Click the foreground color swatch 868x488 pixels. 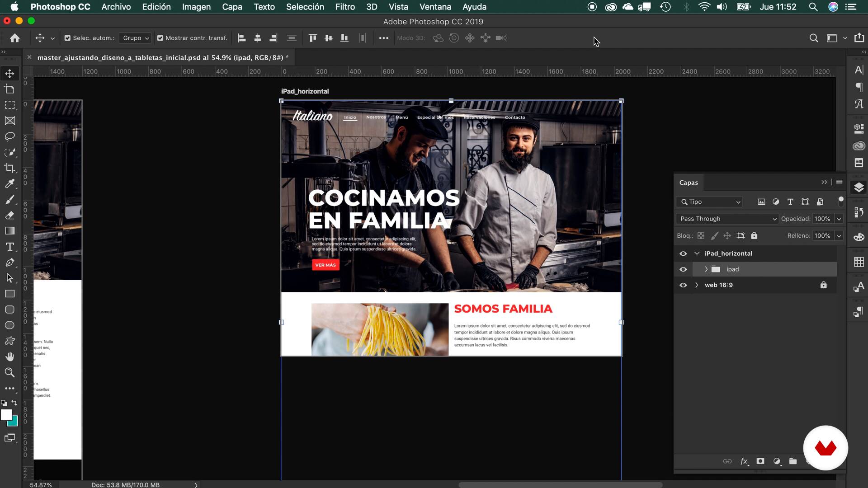6,415
